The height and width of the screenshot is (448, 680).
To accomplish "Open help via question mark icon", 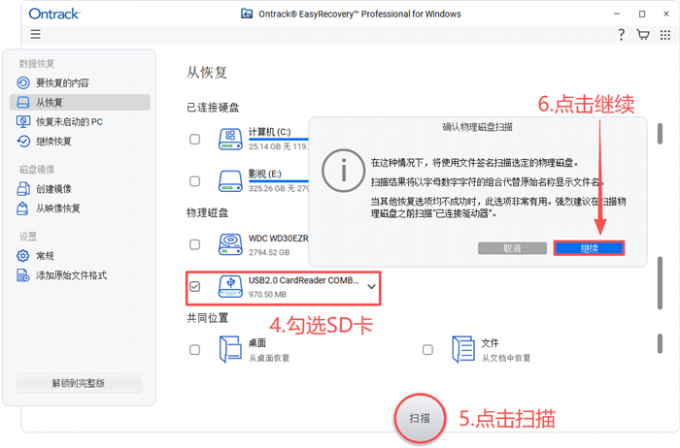I will 621,34.
